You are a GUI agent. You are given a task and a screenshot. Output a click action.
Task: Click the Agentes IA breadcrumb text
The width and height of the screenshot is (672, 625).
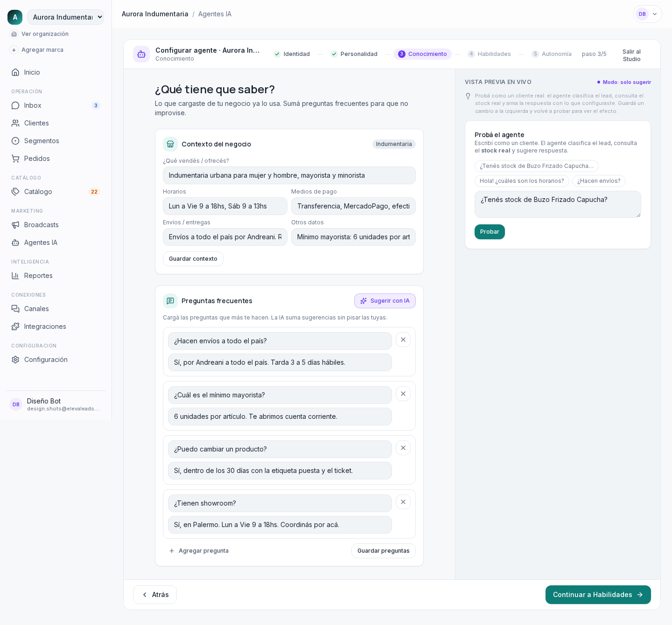pyautogui.click(x=215, y=14)
